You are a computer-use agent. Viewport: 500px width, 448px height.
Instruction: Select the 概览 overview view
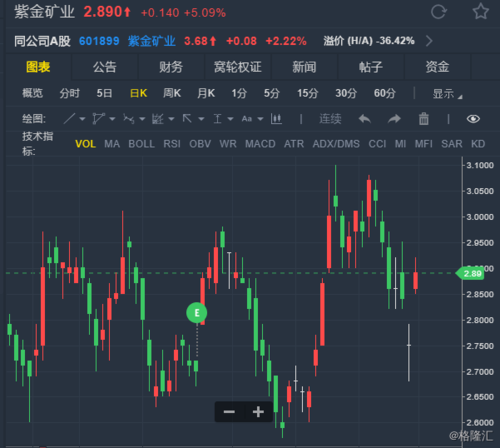[x=32, y=93]
